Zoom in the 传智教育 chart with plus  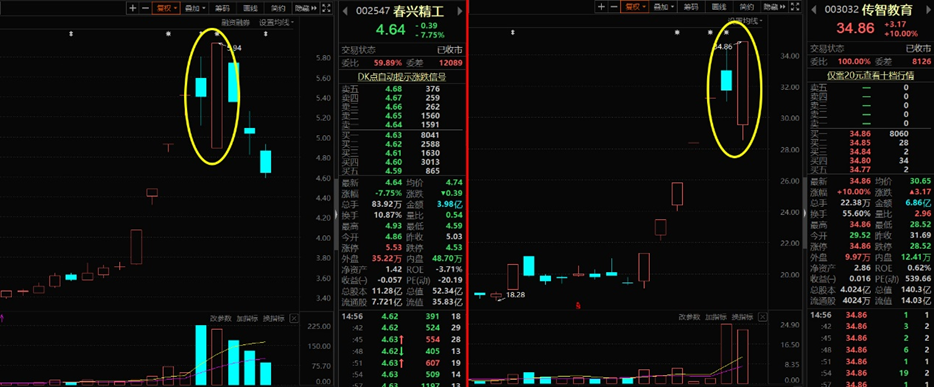point(601,7)
